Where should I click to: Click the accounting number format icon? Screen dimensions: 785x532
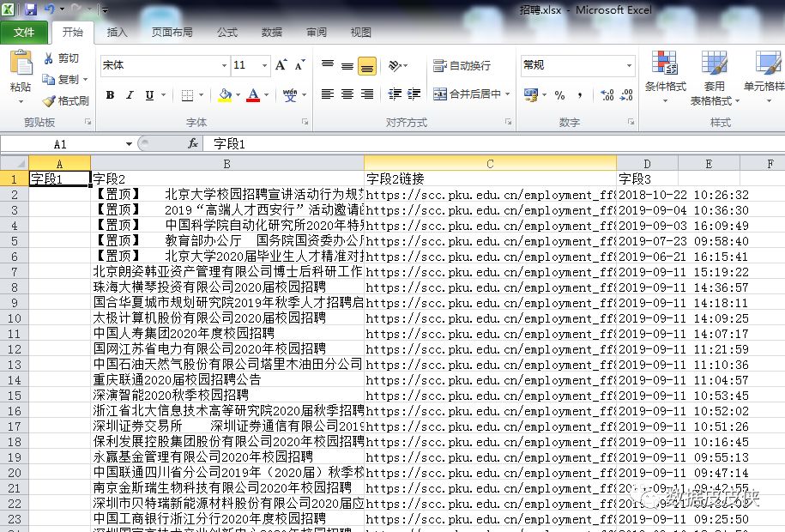click(531, 94)
